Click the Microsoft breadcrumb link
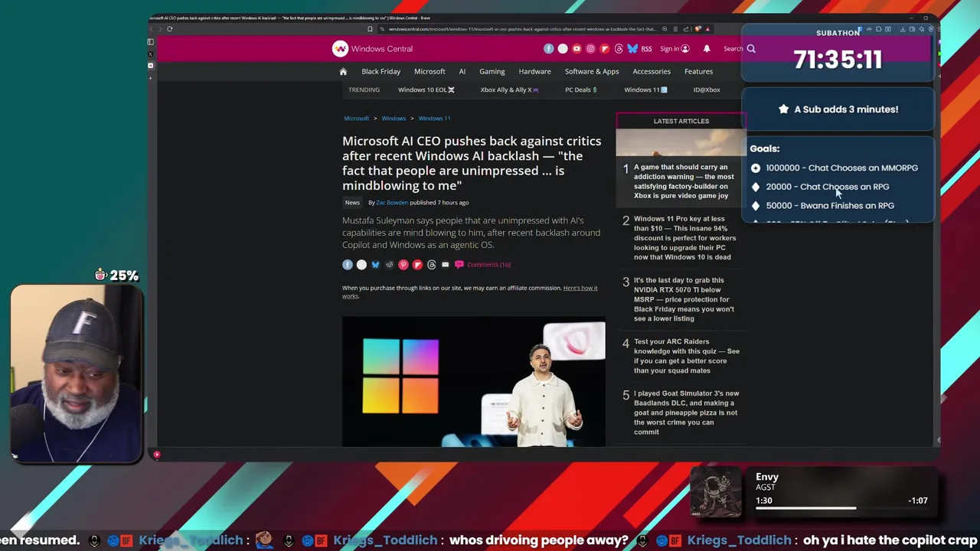This screenshot has width=980, height=551. [356, 118]
